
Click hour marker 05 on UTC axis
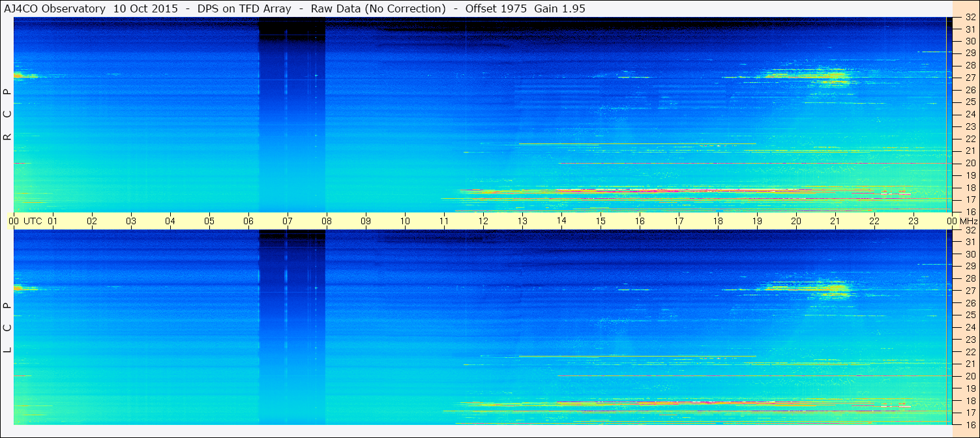click(x=209, y=221)
